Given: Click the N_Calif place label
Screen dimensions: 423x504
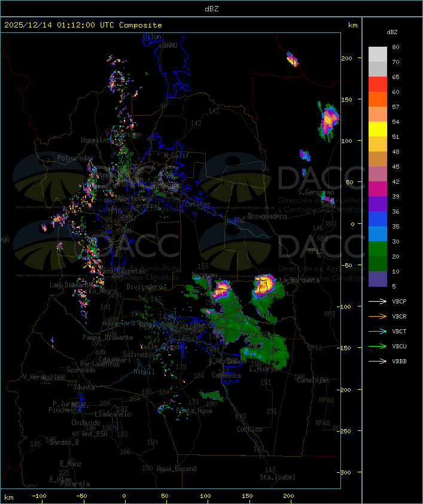Looking at the screenshot, I should coord(176,156).
